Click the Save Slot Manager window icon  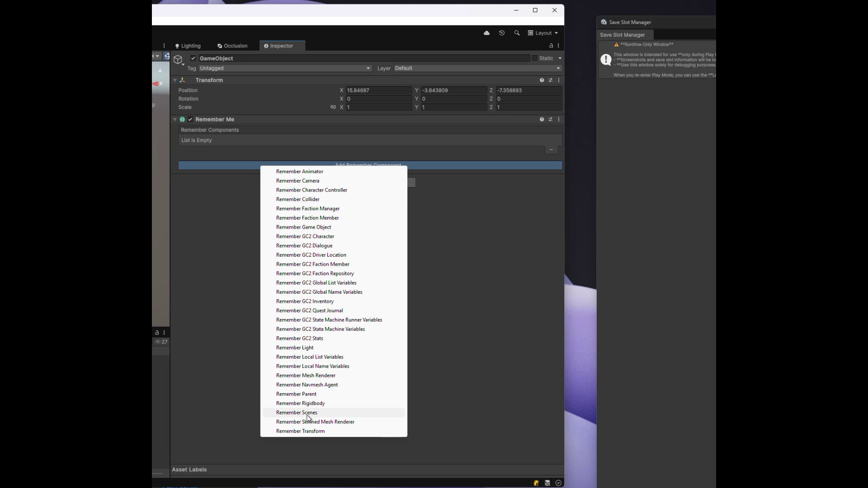604,22
